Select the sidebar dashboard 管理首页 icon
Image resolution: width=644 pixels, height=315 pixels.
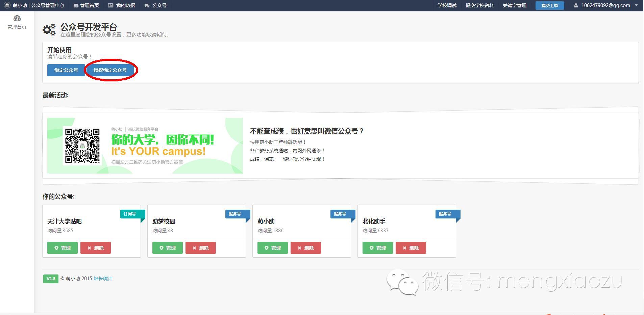(17, 18)
